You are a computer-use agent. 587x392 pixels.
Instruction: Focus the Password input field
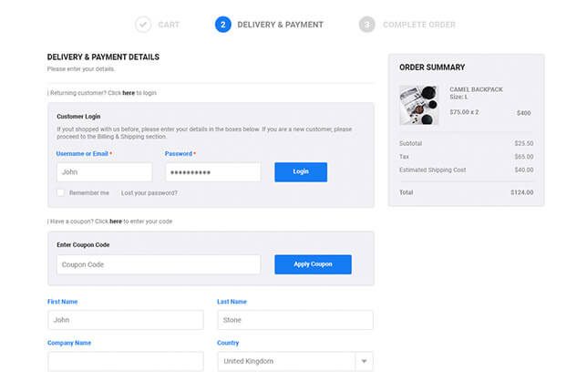pyautogui.click(x=212, y=172)
